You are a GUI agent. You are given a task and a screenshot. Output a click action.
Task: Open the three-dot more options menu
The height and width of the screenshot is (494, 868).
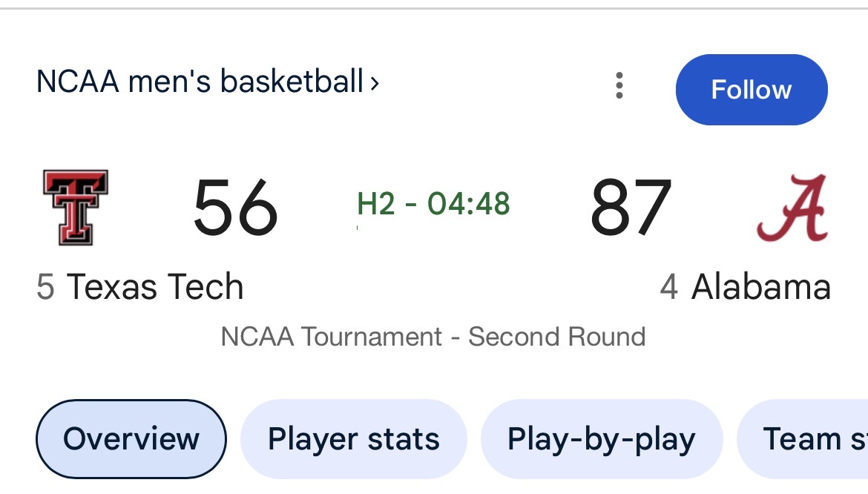click(x=619, y=86)
